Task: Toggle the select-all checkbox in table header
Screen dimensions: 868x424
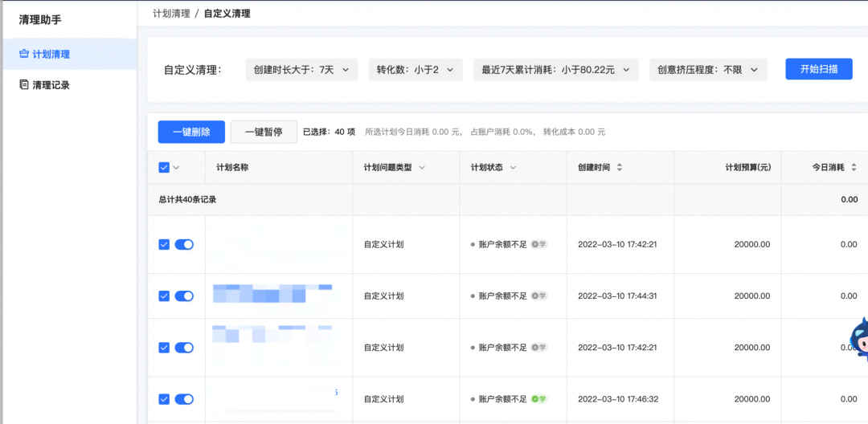Action: pos(164,168)
